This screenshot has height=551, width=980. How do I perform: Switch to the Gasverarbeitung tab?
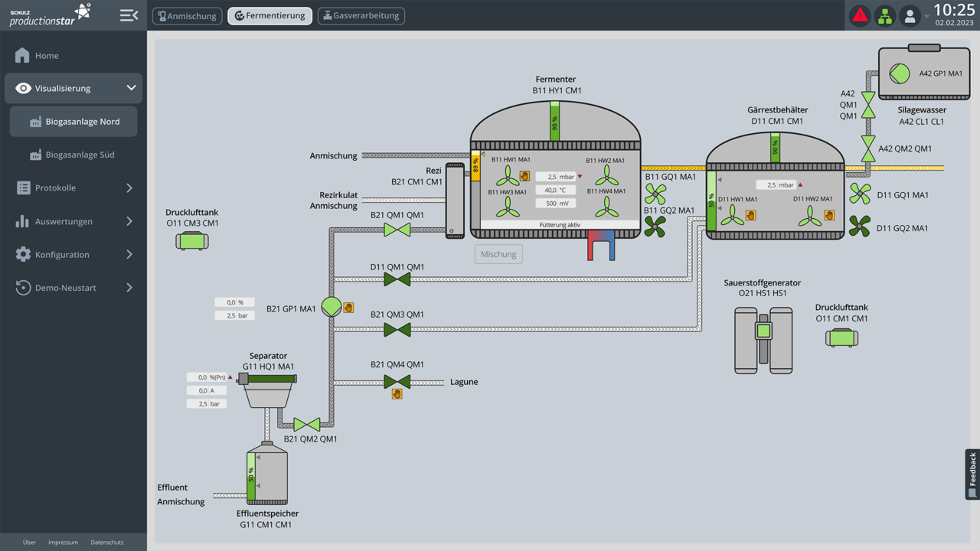tap(361, 15)
